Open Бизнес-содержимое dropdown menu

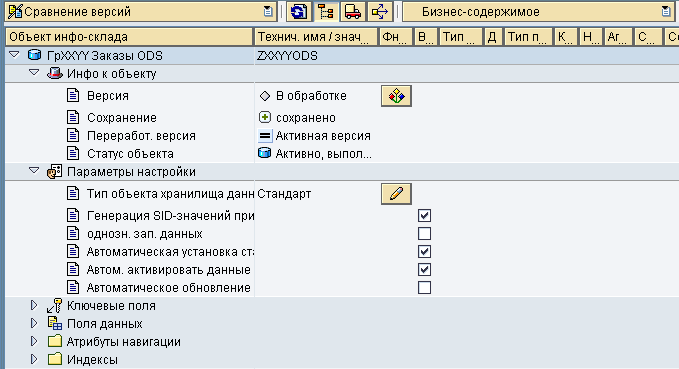(666, 12)
